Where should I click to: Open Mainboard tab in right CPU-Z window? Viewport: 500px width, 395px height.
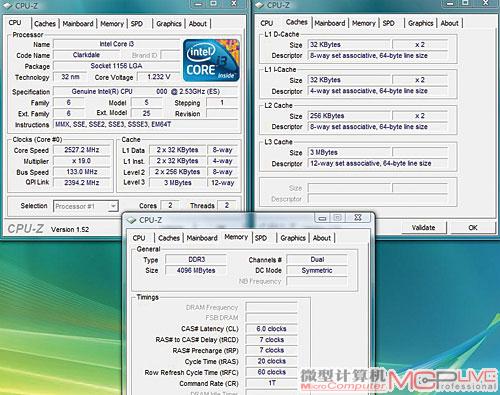click(x=330, y=23)
